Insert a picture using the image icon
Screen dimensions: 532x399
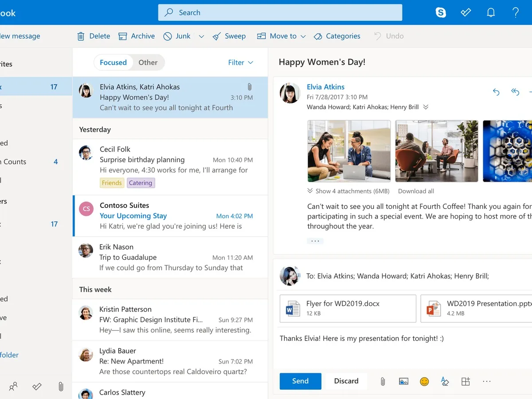click(403, 381)
